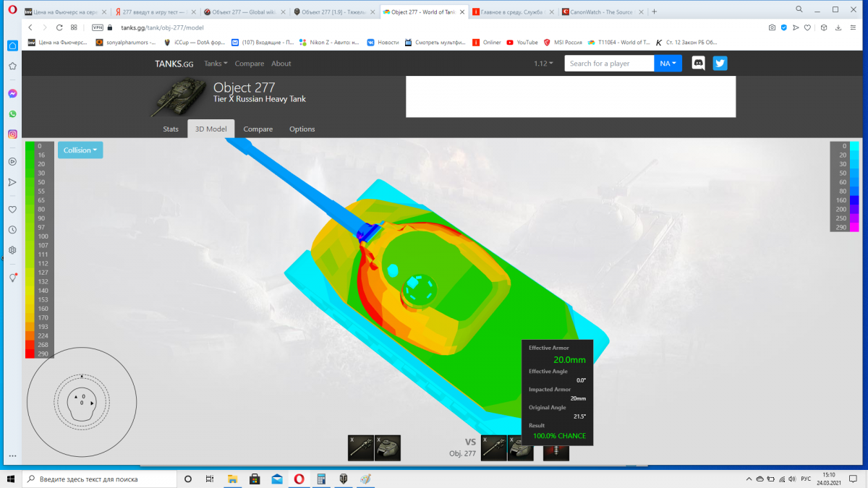Select the left tank's turret module icon
This screenshot has height=488, width=868.
click(x=388, y=448)
